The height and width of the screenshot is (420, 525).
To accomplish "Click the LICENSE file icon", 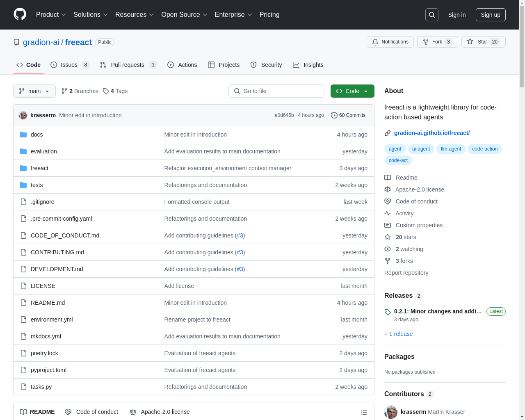I will point(23,286).
